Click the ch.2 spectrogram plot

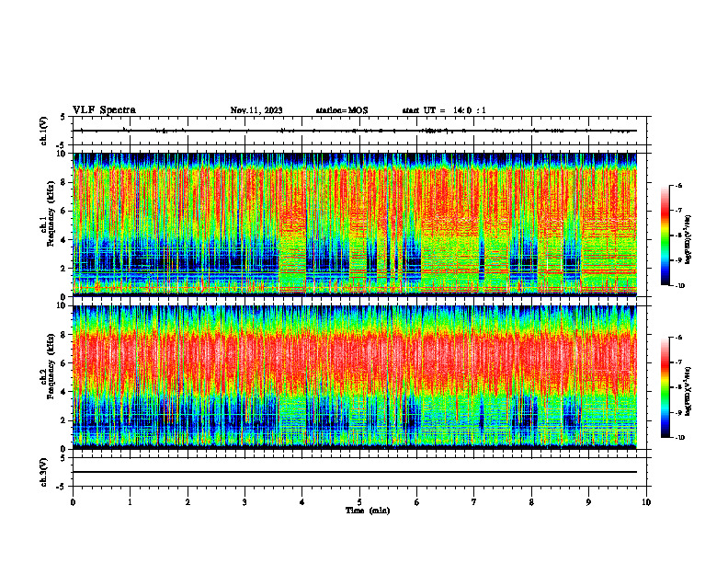[x=355, y=377]
